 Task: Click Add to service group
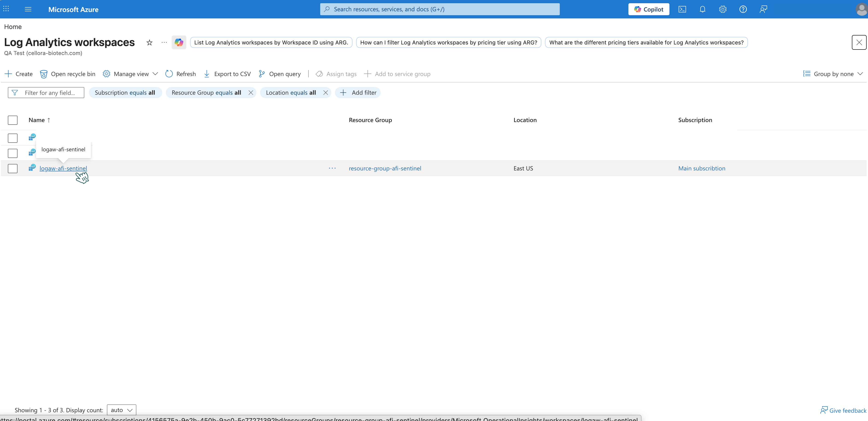pyautogui.click(x=397, y=74)
